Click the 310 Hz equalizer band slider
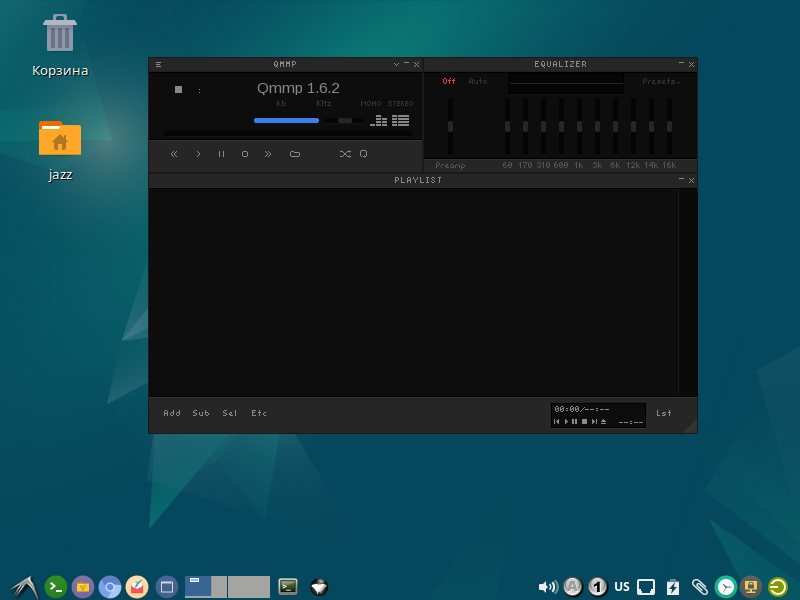This screenshot has height=600, width=800. (543, 127)
